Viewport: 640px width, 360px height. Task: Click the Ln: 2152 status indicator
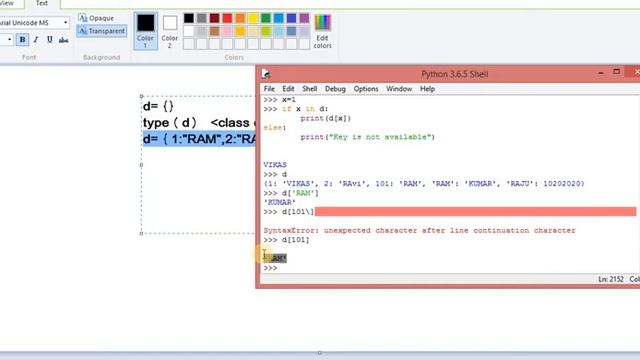pos(611,279)
